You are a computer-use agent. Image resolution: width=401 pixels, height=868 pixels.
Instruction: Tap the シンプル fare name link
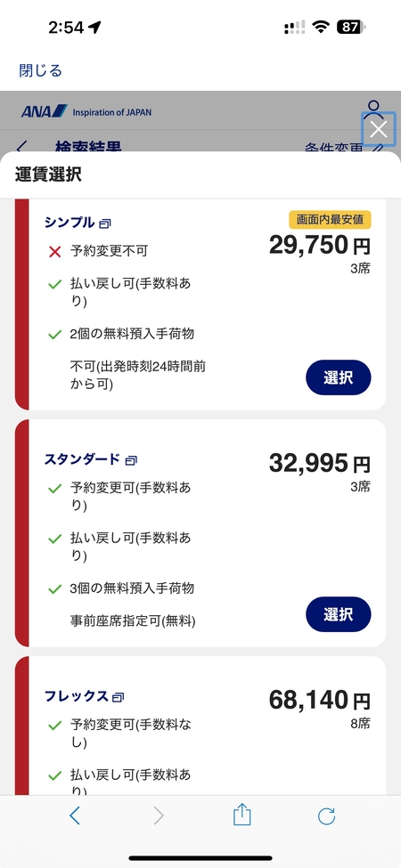tap(70, 223)
